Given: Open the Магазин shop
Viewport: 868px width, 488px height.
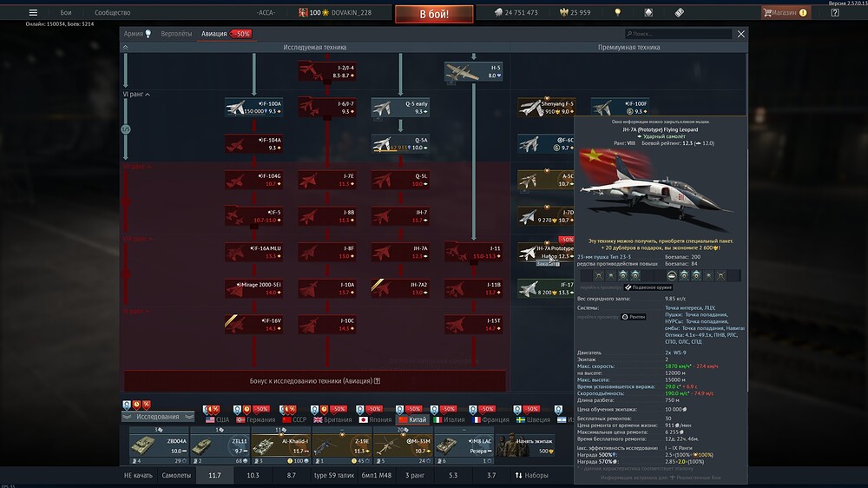Looking at the screenshot, I should tap(786, 12).
